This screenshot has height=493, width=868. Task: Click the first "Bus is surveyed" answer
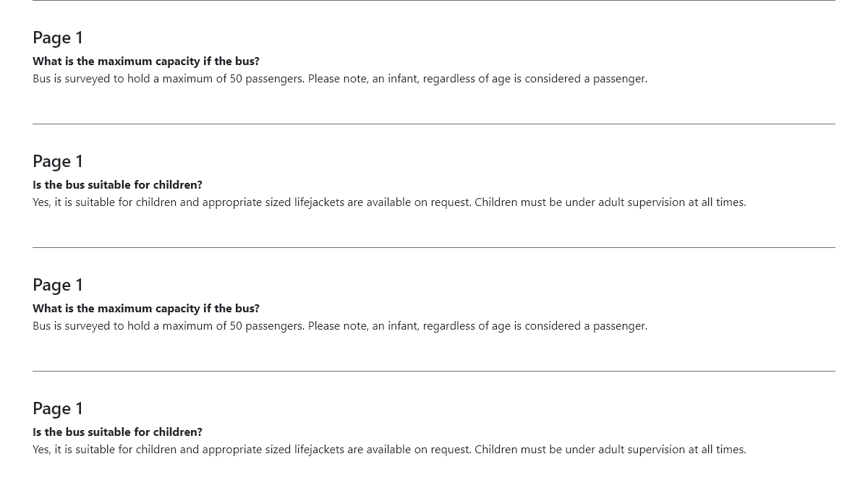point(340,79)
